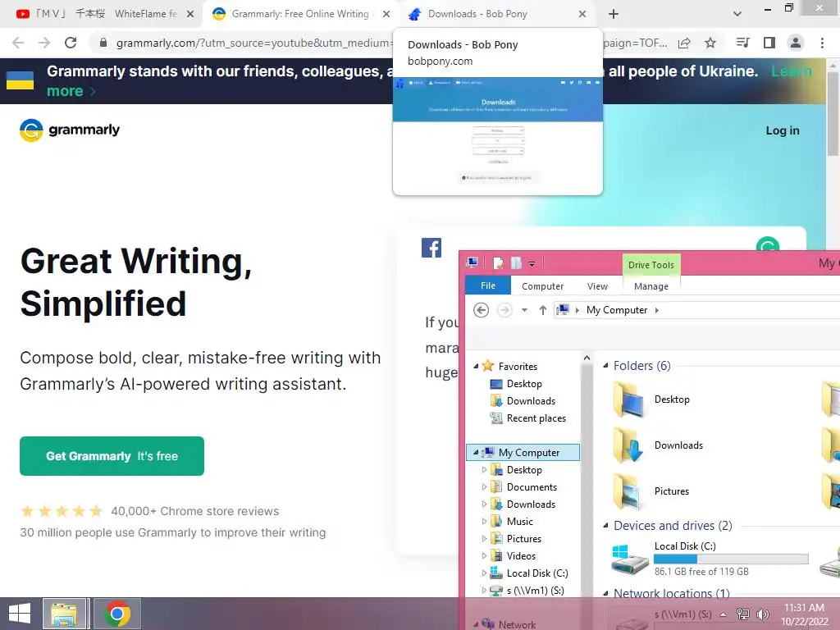Expand Local Disk (C:) in the tree
This screenshot has height=630, width=840.
pyautogui.click(x=484, y=573)
